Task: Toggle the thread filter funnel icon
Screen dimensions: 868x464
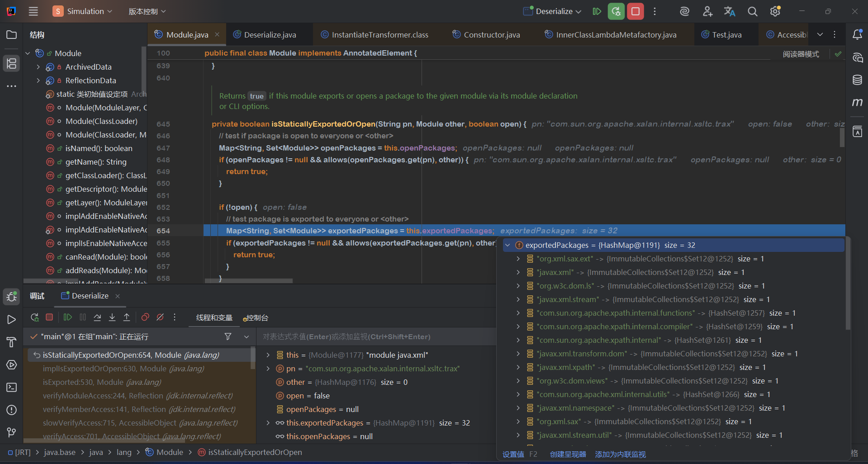Action: pos(228,336)
